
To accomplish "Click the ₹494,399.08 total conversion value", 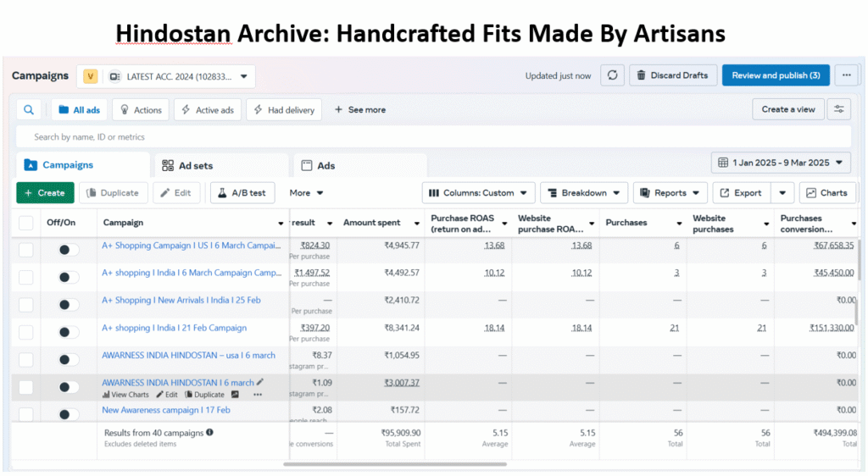I will [835, 433].
